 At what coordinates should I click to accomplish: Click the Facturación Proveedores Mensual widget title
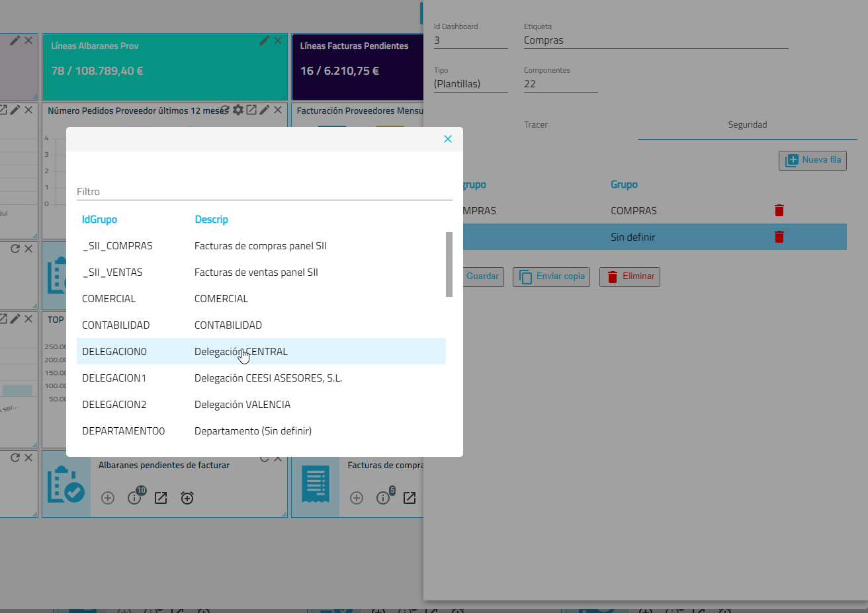[360, 110]
